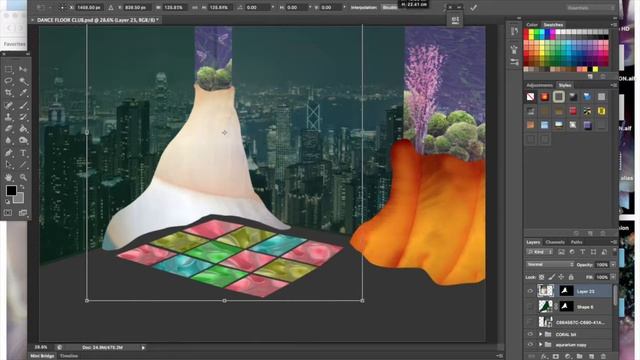Open the Layers panel flyout menu

[613, 242]
